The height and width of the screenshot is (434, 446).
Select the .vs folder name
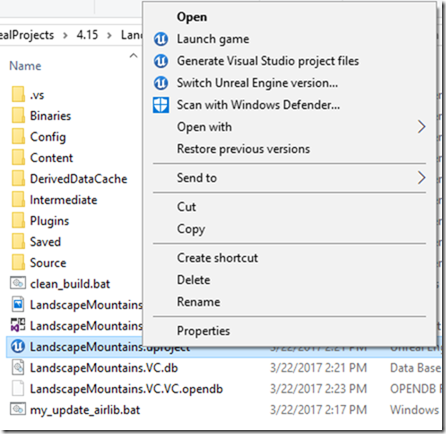coord(37,95)
